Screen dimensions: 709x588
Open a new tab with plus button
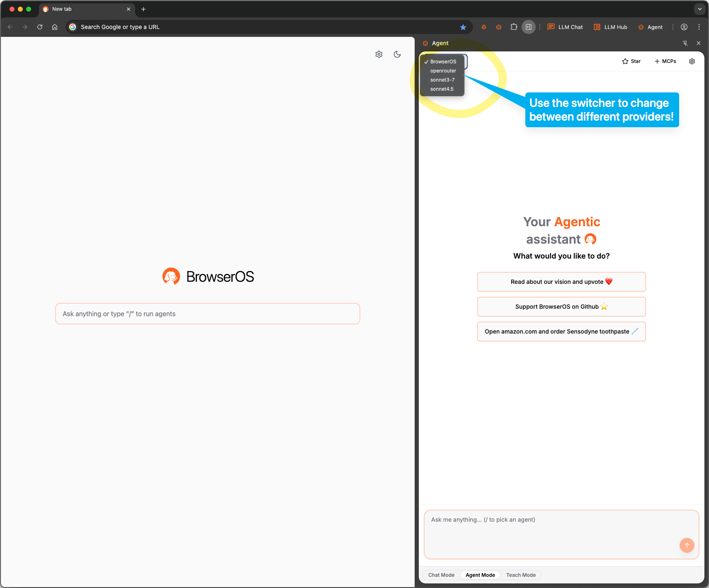tap(143, 9)
